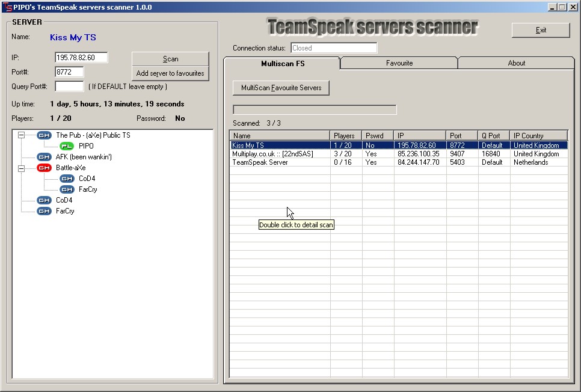Open the About tab
The height and width of the screenshot is (392, 581).
pyautogui.click(x=516, y=63)
